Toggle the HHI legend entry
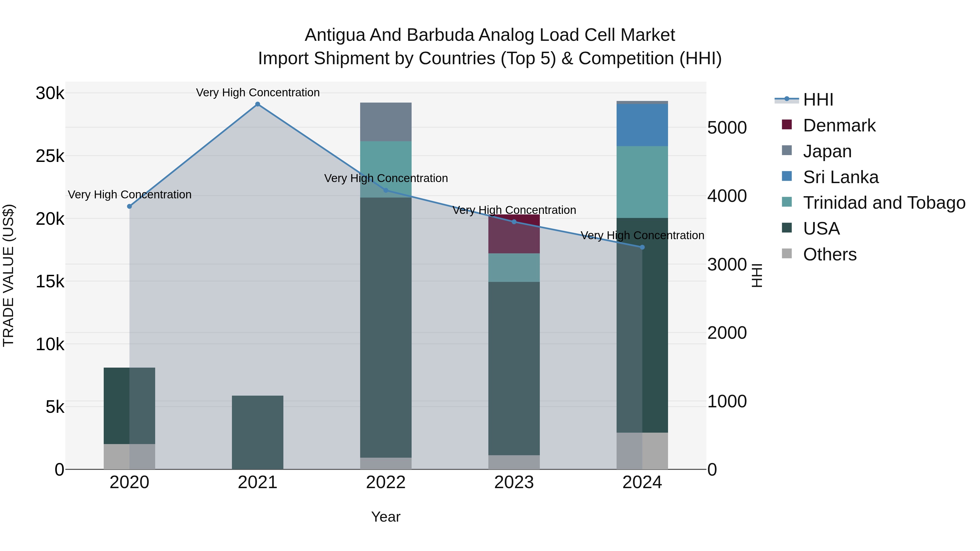Image resolution: width=980 pixels, height=551 pixels. pos(804,100)
